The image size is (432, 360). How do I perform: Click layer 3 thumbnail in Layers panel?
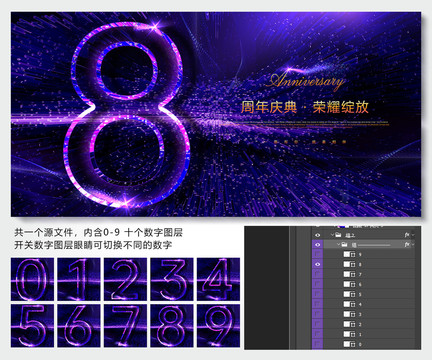tap(350, 314)
